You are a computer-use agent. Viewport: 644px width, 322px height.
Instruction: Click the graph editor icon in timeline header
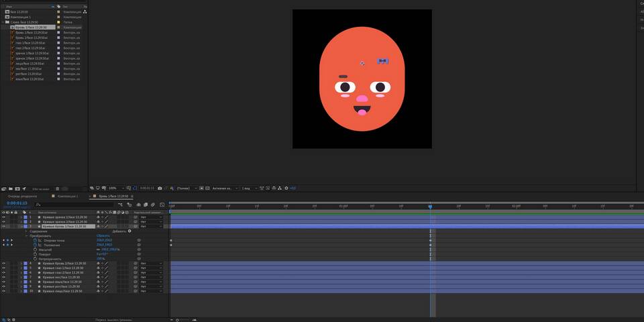tap(162, 205)
